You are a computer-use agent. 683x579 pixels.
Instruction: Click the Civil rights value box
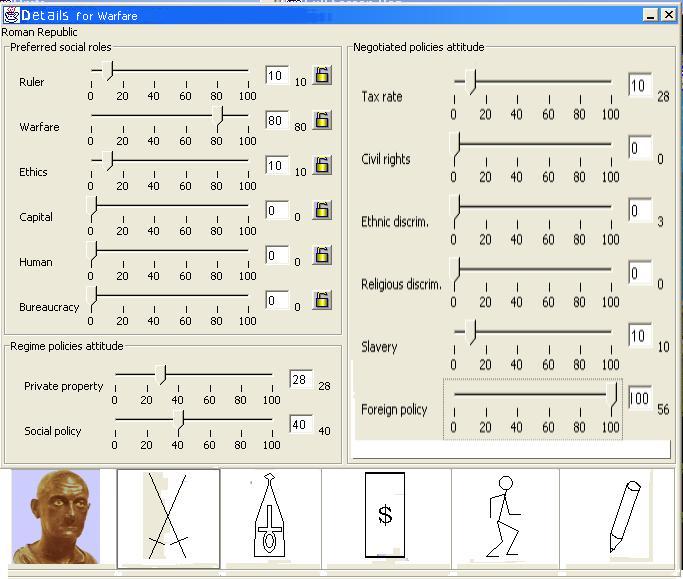[x=640, y=148]
